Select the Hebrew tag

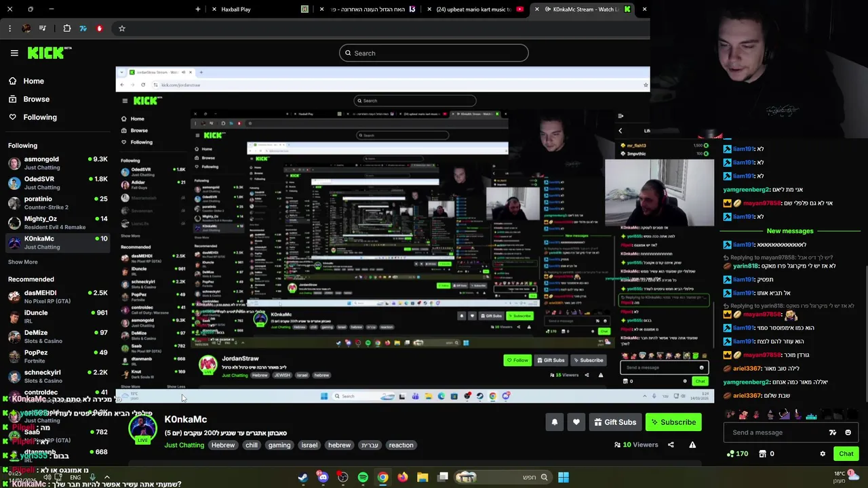tap(222, 445)
